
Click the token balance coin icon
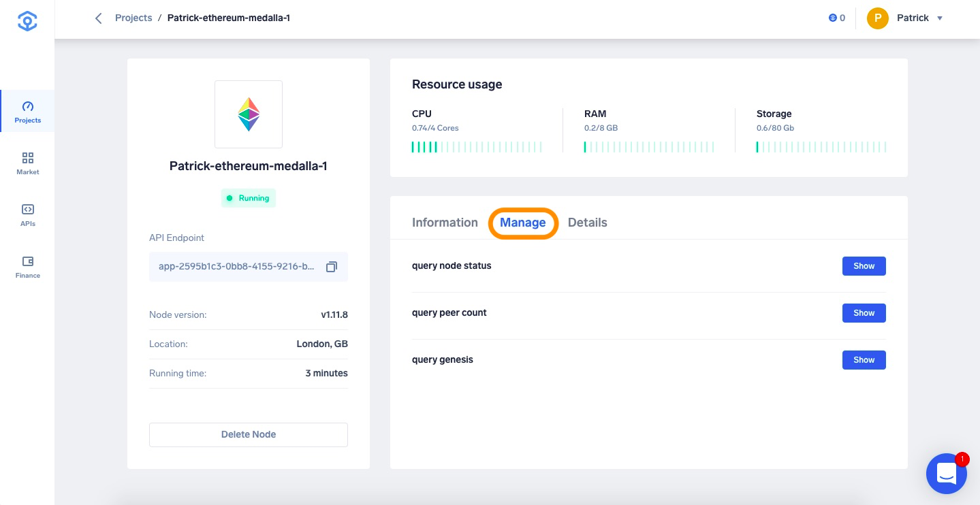coord(832,18)
